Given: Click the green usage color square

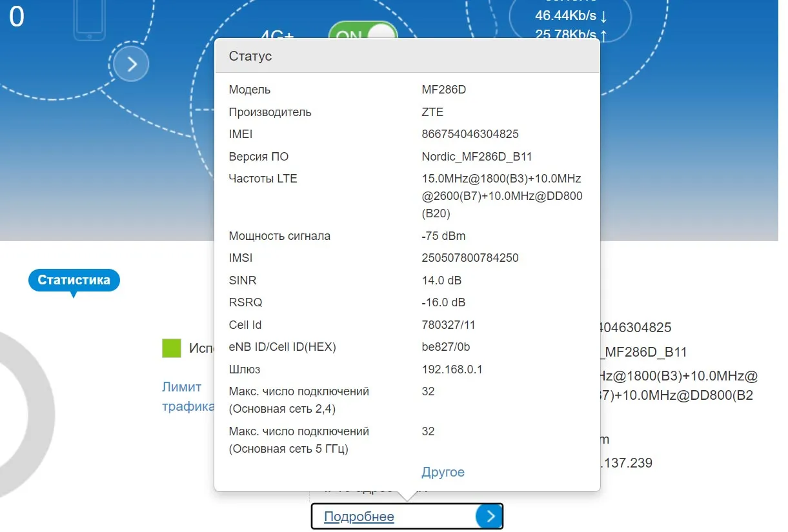Looking at the screenshot, I should pyautogui.click(x=172, y=348).
